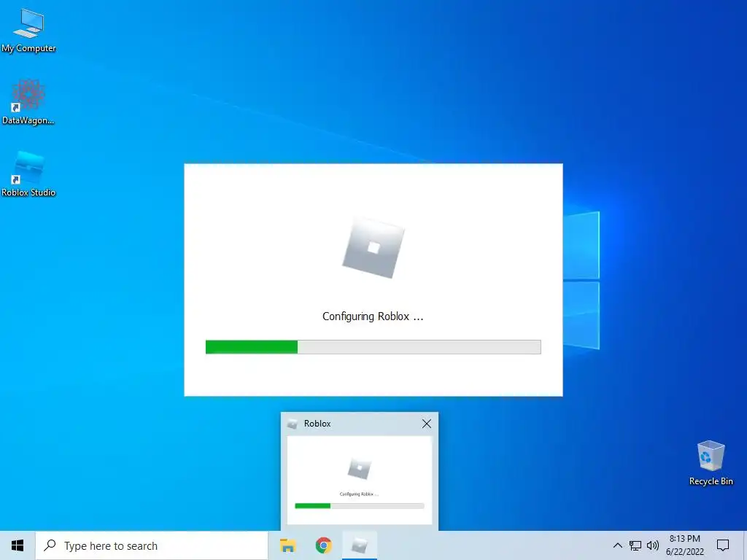Click the 'Configuring Roblox ...' status text

[373, 316]
